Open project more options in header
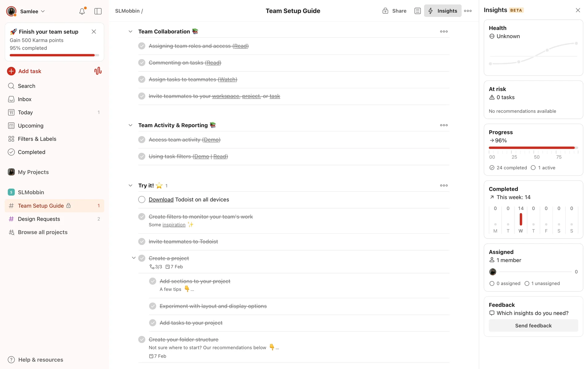This screenshot has height=369, width=588. 468,11
